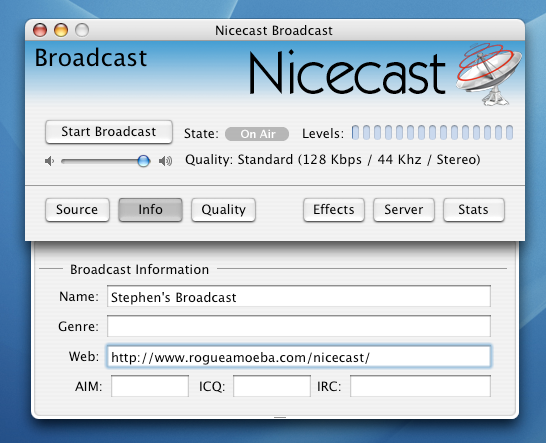Click the drawer resize handle at bottom
The width and height of the screenshot is (546, 443).
tap(280, 417)
